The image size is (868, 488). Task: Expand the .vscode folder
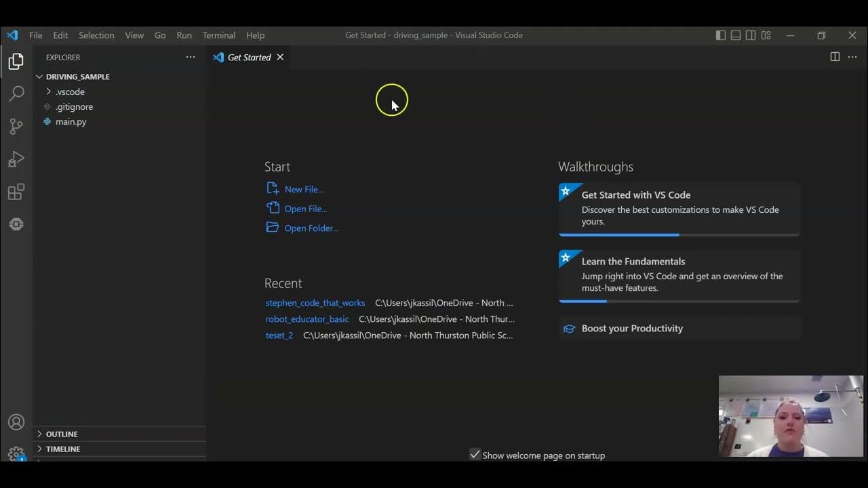(48, 91)
